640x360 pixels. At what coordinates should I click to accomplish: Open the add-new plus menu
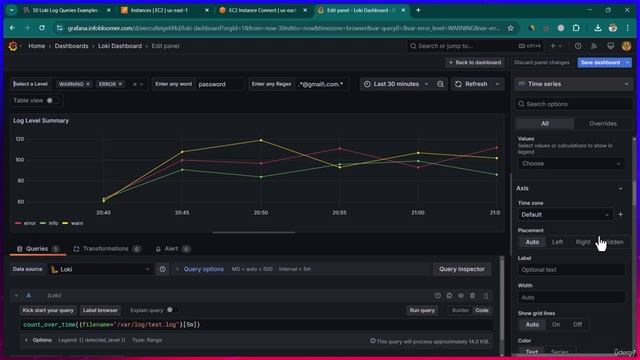point(556,46)
